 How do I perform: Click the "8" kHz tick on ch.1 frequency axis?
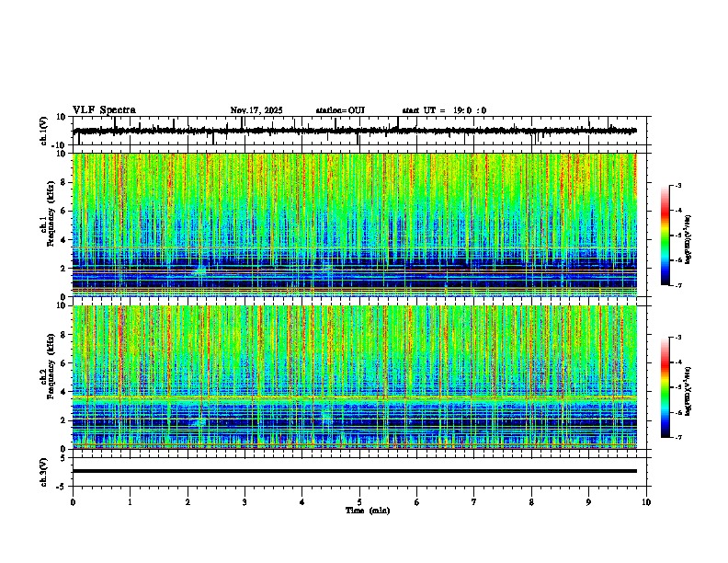tap(63, 182)
